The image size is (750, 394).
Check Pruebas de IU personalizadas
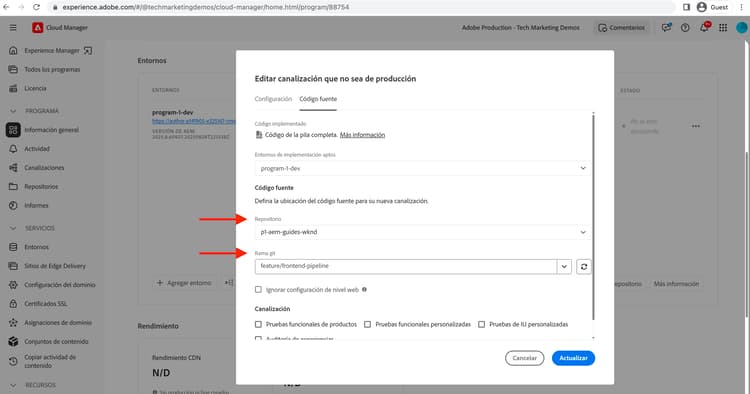pos(482,324)
